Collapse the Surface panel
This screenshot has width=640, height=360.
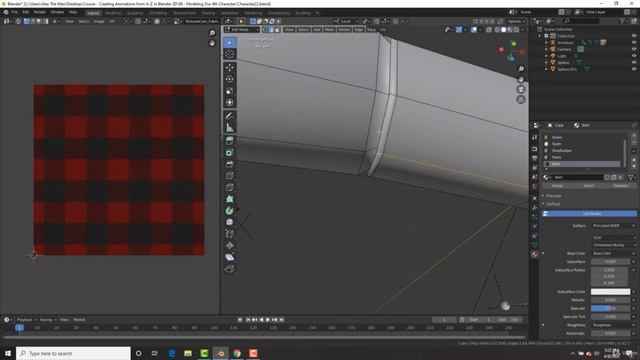point(553,204)
